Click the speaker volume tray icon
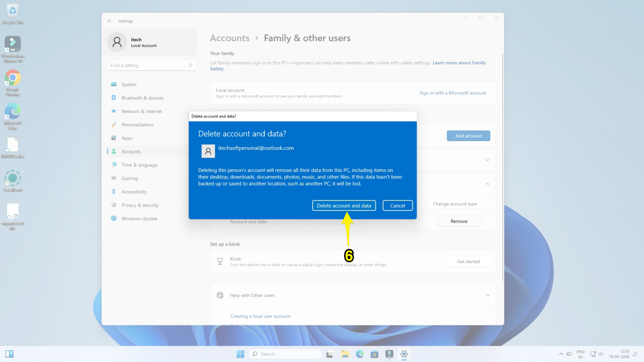The image size is (644, 362). tap(601, 354)
